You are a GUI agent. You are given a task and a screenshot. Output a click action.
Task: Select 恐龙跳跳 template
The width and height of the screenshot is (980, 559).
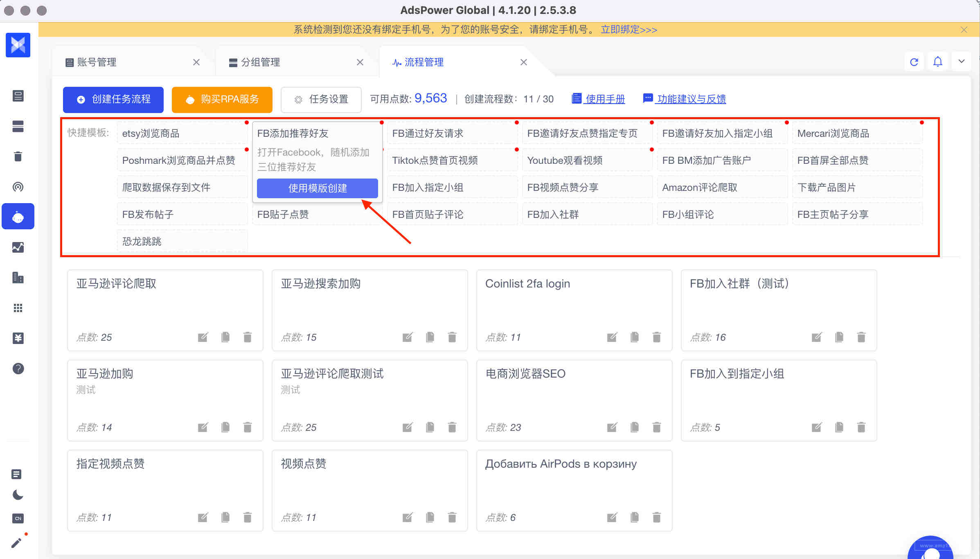click(x=182, y=242)
